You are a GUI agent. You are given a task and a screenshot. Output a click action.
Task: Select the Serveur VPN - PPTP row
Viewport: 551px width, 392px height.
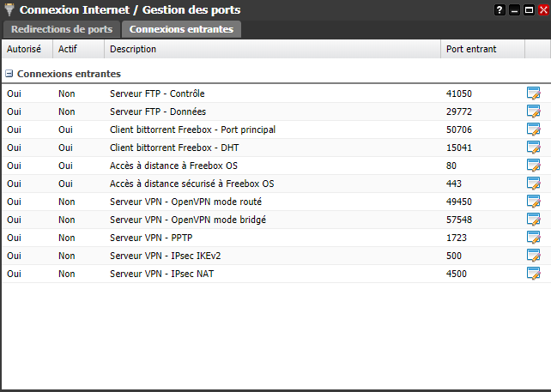257,238
